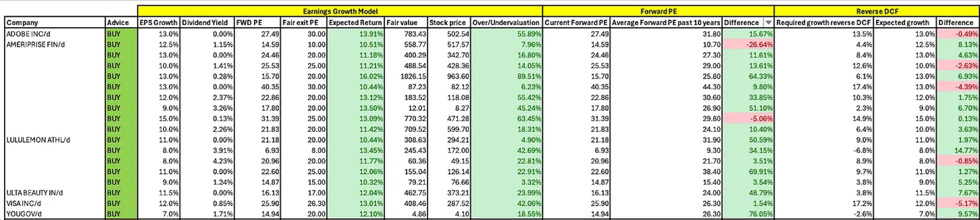The width and height of the screenshot is (980, 220).
Task: Select the BUY cell in YOUGOV/d row
Action: [121, 214]
